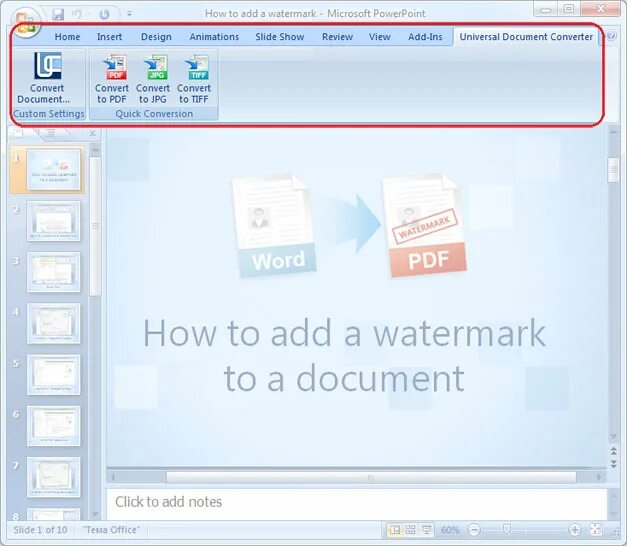Select slide 7 thumbnail

[x=54, y=477]
